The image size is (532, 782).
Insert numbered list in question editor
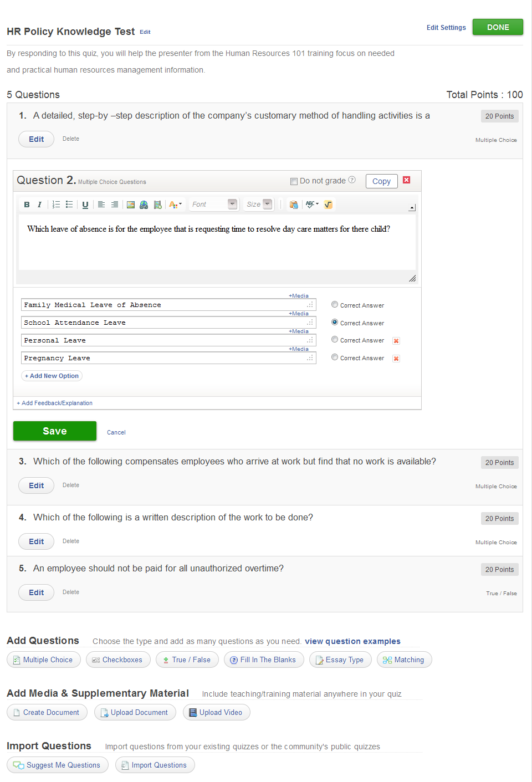pyautogui.click(x=56, y=205)
